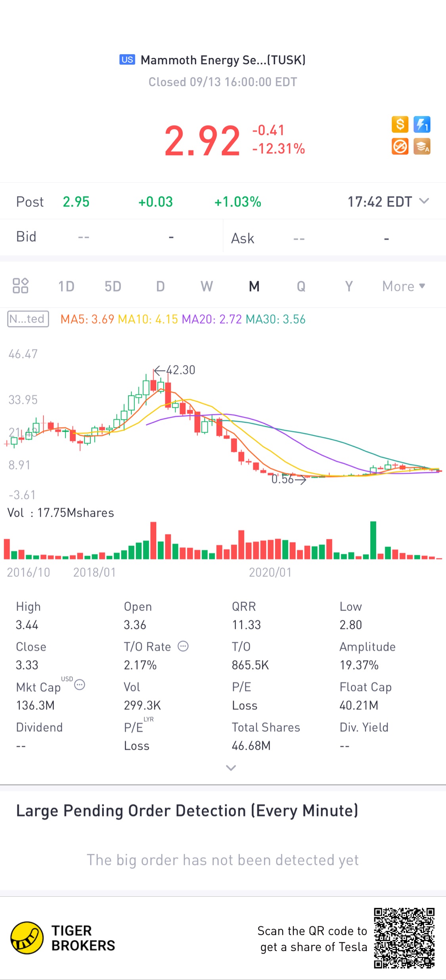Tap the orange crossed-circle badge icon
The image size is (446, 980).
(x=400, y=146)
